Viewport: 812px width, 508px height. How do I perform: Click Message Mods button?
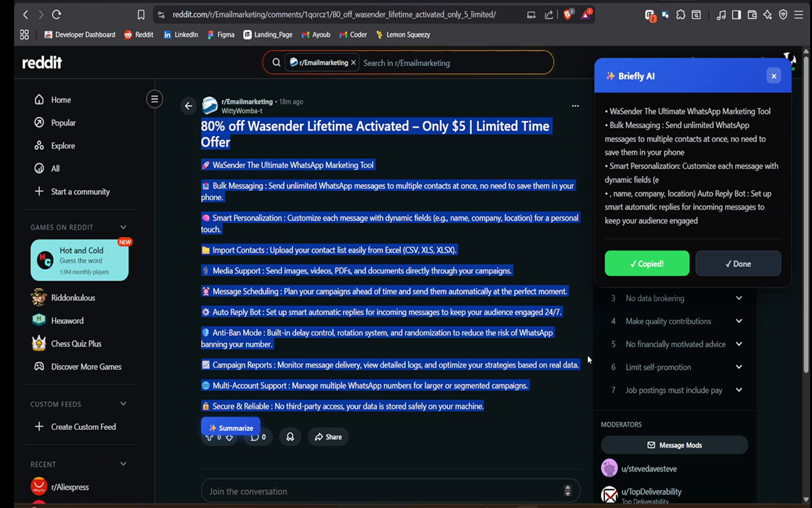(x=674, y=445)
